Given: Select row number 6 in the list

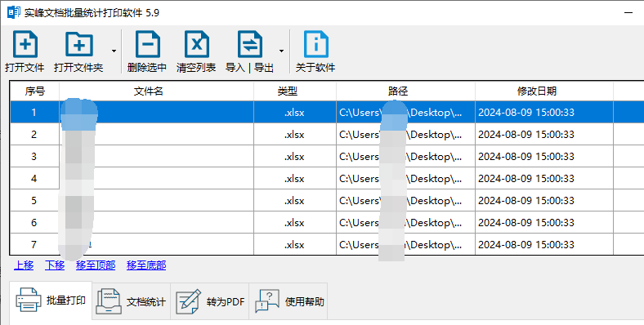Looking at the screenshot, I should [x=327, y=222].
